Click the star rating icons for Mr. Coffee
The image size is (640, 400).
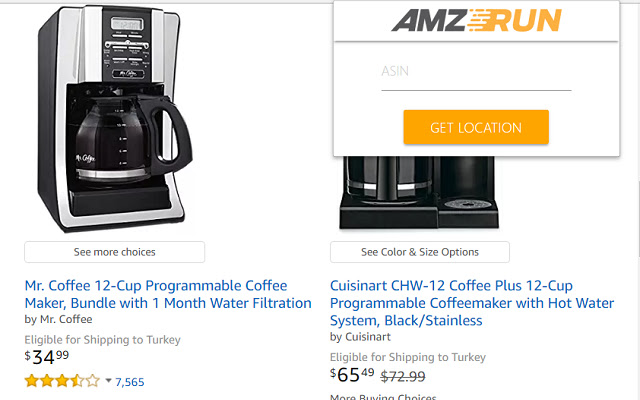62,381
